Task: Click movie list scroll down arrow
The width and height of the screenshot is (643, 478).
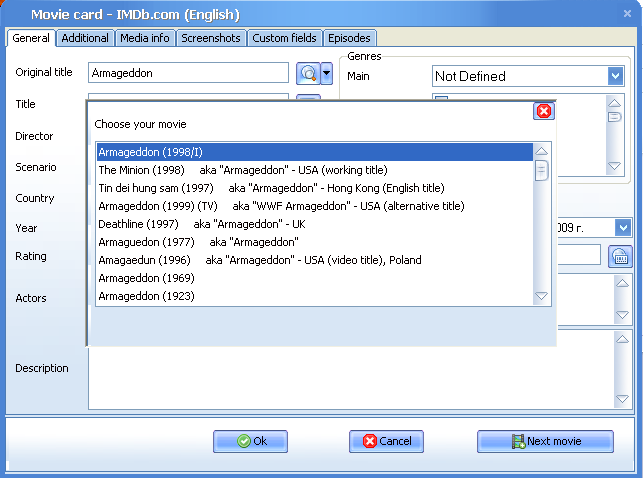Action: click(541, 296)
